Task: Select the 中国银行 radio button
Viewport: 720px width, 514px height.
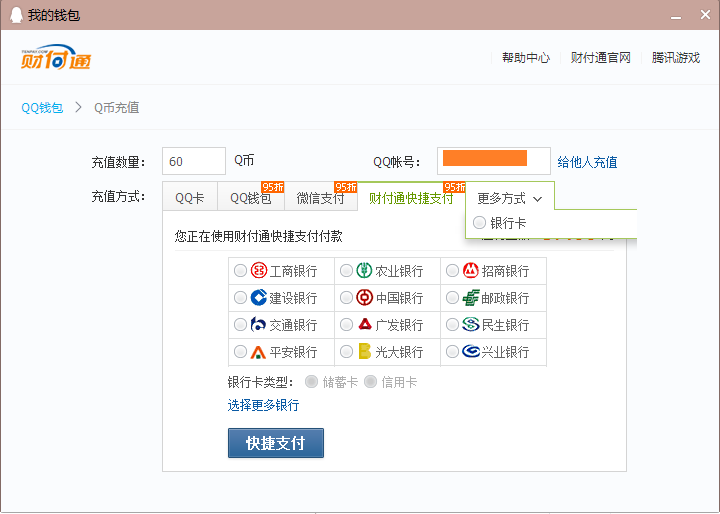Action: click(x=346, y=298)
